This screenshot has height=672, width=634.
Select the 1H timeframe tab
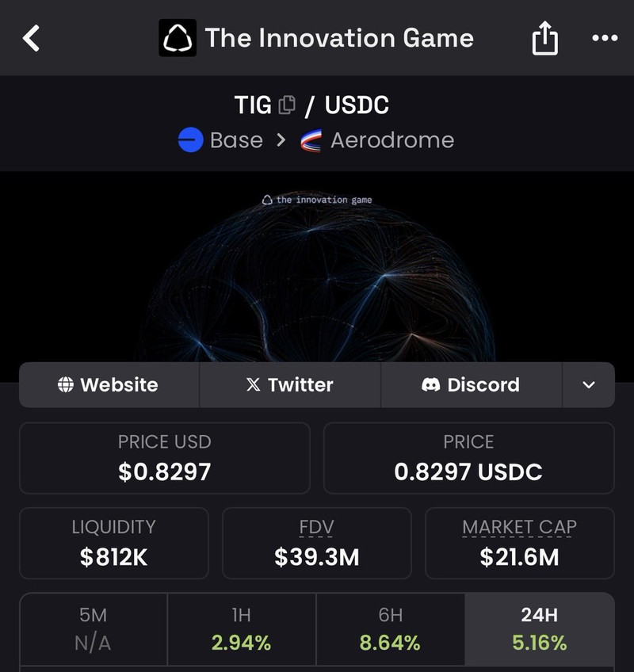coord(242,629)
